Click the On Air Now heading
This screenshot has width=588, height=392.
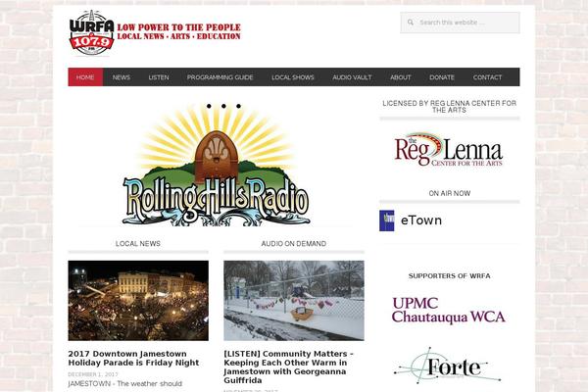click(450, 194)
